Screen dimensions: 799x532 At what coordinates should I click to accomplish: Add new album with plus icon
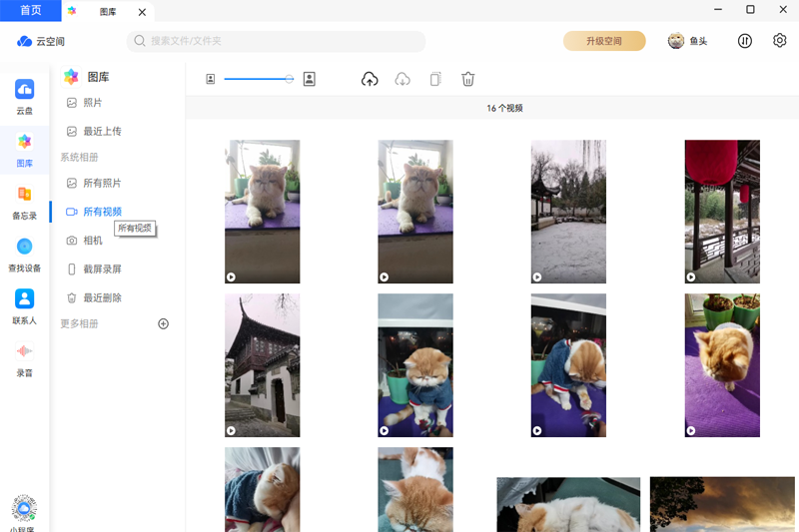(x=164, y=323)
